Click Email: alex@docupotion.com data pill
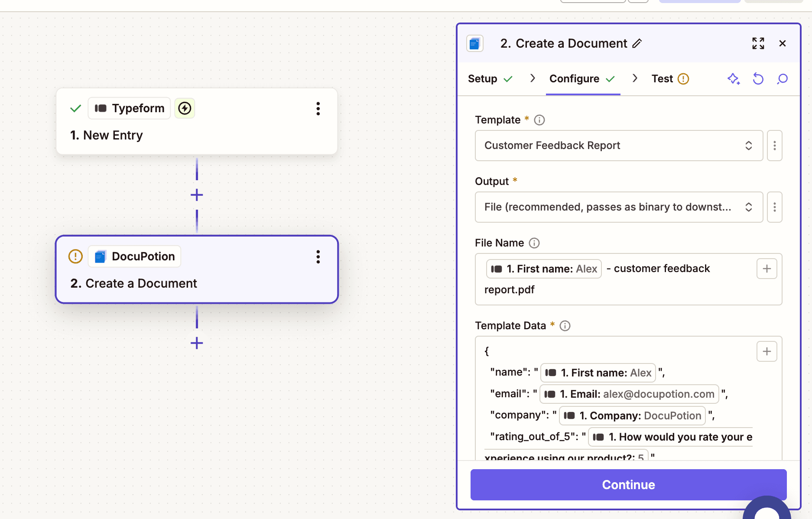Image resolution: width=812 pixels, height=519 pixels. pos(629,394)
